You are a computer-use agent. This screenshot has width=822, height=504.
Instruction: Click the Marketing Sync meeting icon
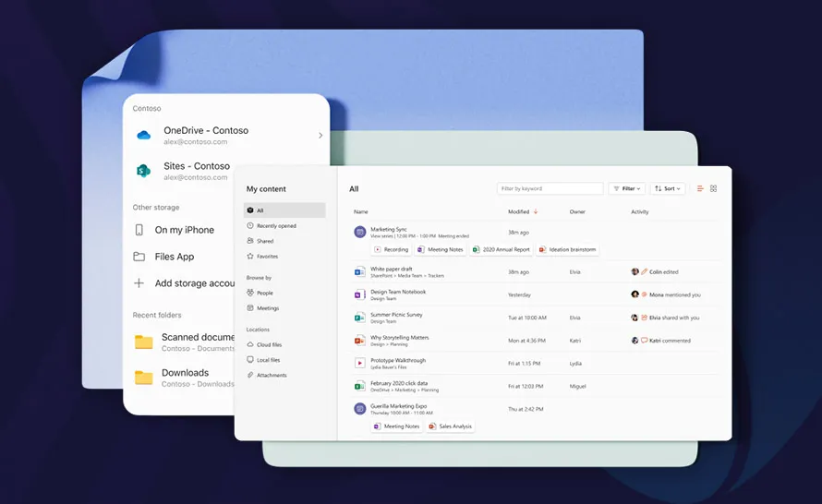pyautogui.click(x=359, y=232)
